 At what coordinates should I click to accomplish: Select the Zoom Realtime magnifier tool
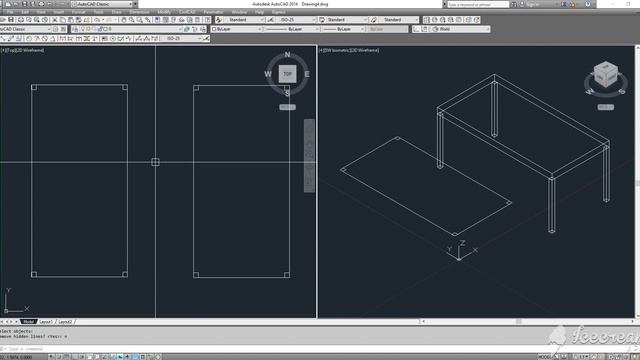(x=131, y=20)
